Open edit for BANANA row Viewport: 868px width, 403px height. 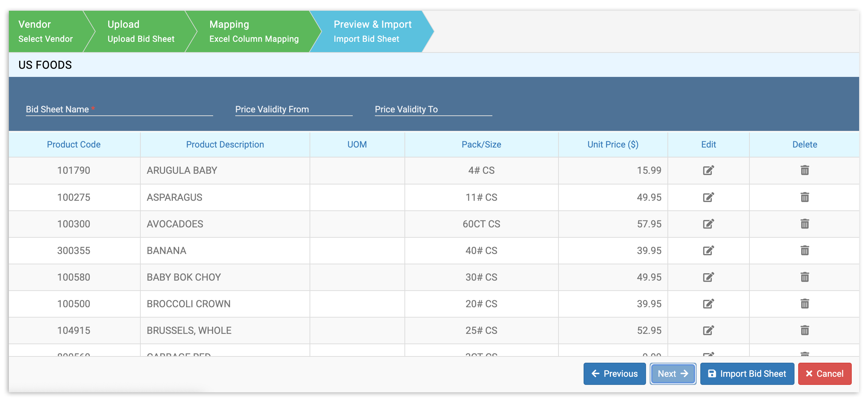(708, 251)
